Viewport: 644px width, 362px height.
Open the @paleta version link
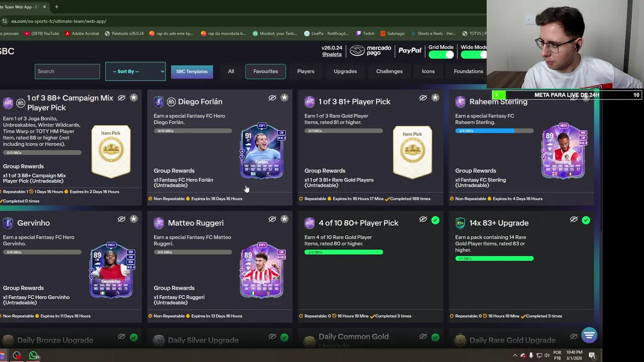coord(332,54)
